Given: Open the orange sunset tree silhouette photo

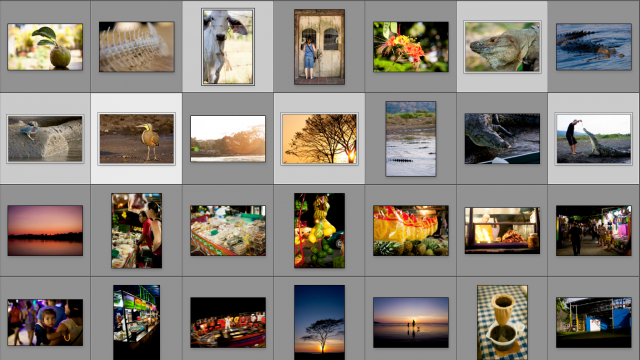Looking at the screenshot, I should click(x=319, y=139).
